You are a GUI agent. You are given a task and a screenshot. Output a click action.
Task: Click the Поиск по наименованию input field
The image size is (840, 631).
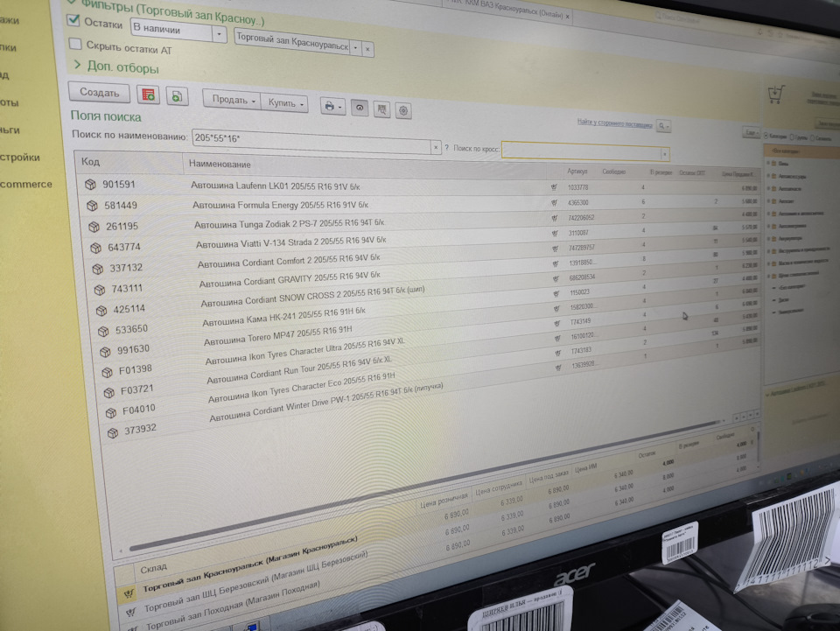click(x=311, y=142)
